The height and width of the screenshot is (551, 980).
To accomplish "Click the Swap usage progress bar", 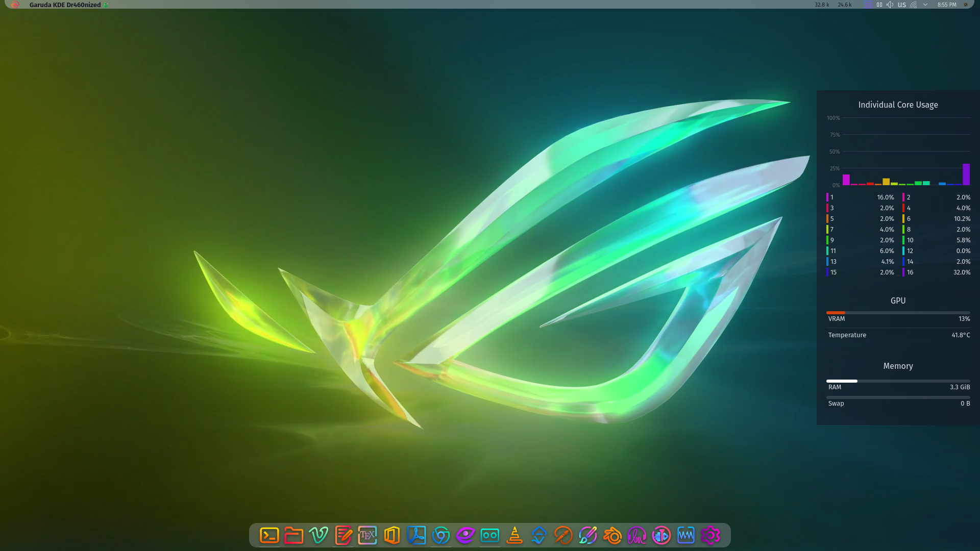I will (898, 397).
